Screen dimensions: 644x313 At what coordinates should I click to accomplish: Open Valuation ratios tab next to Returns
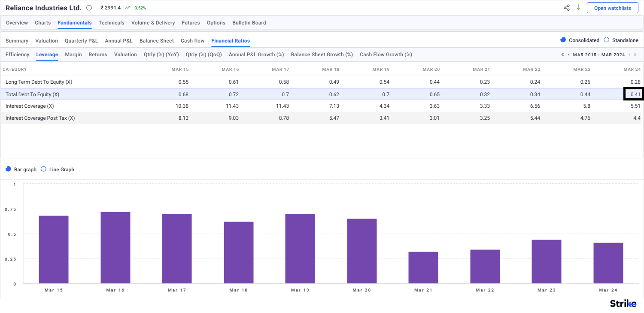(125, 55)
